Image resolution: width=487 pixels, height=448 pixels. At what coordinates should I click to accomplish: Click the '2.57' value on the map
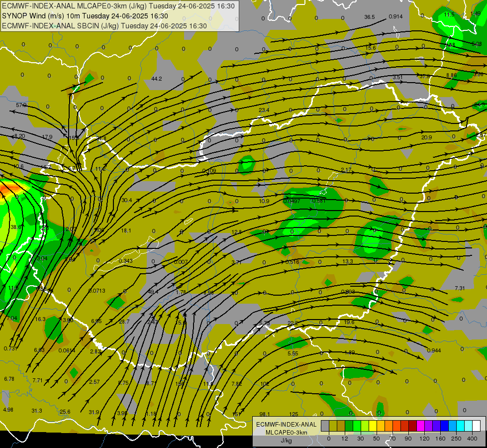point(95,382)
